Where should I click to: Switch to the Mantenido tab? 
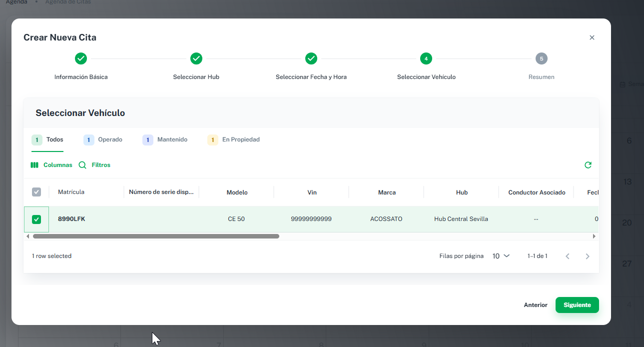tap(165, 140)
